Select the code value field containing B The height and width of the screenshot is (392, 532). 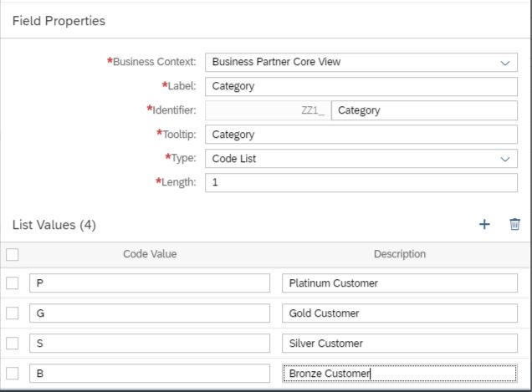150,374
